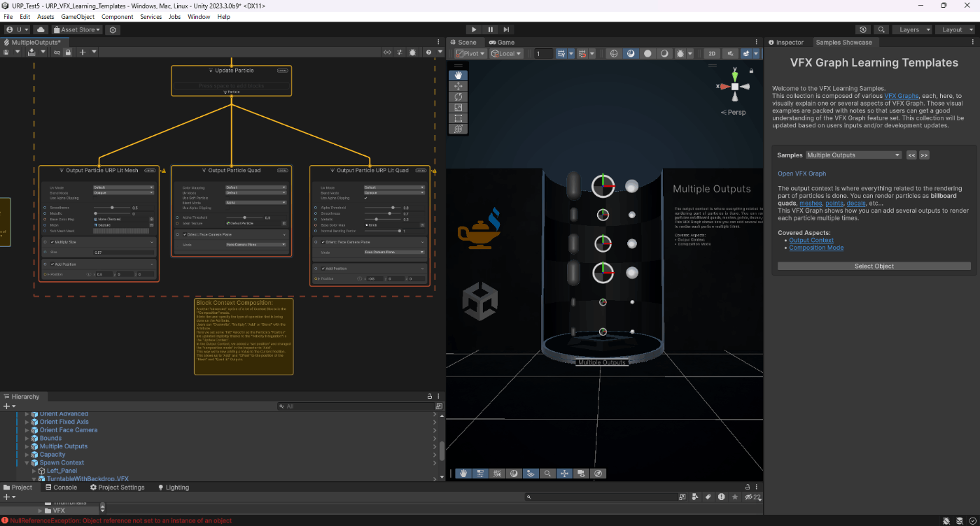Expand the Capacity hierarchy item
Image resolution: width=980 pixels, height=526 pixels.
[27, 455]
